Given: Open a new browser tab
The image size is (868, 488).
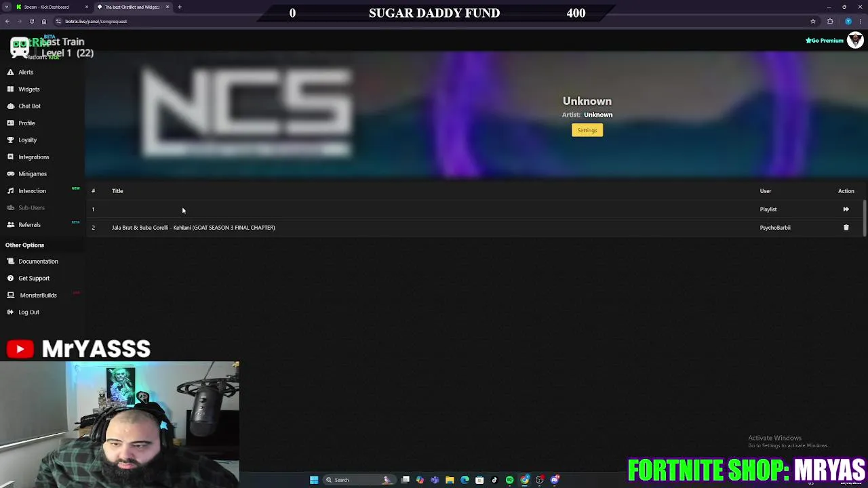Looking at the screenshot, I should coord(180,7).
